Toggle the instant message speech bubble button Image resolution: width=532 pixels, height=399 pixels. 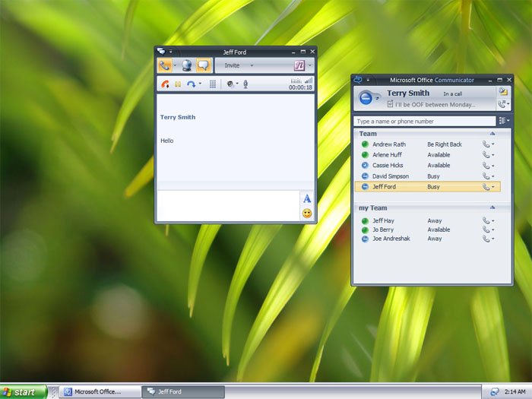pos(204,65)
